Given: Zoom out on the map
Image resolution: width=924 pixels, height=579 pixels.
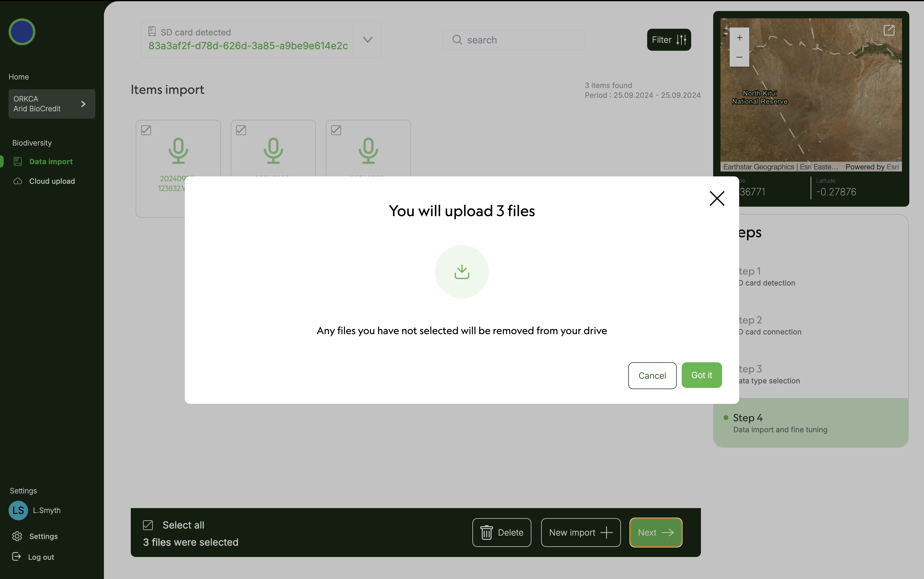Looking at the screenshot, I should click(739, 57).
